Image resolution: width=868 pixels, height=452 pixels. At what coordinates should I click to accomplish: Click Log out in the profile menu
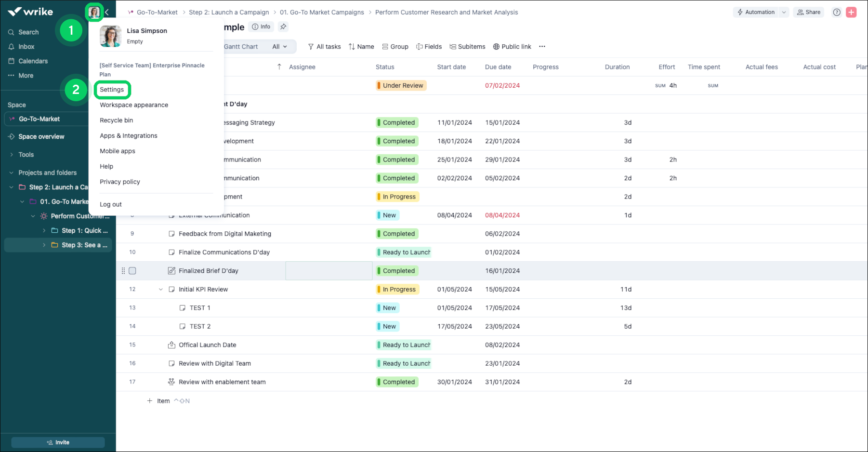pyautogui.click(x=111, y=204)
